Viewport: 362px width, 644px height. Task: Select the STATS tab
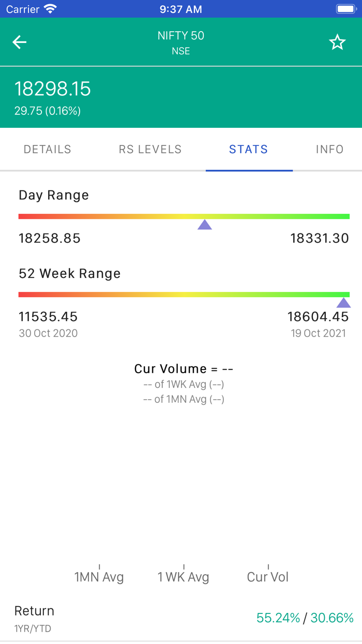pyautogui.click(x=249, y=150)
